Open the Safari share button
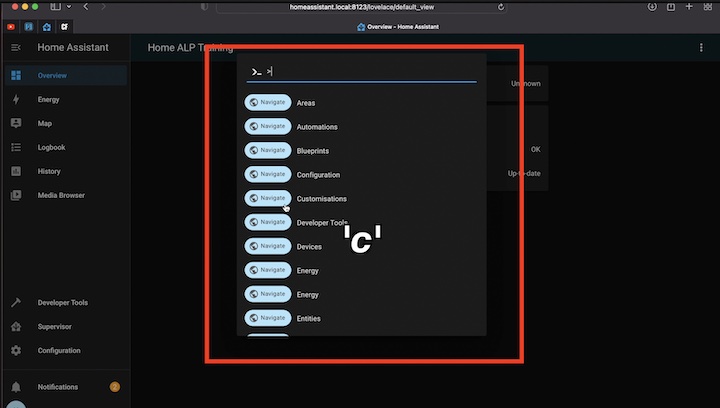Screen dimensions: 720x408 click(670, 7)
